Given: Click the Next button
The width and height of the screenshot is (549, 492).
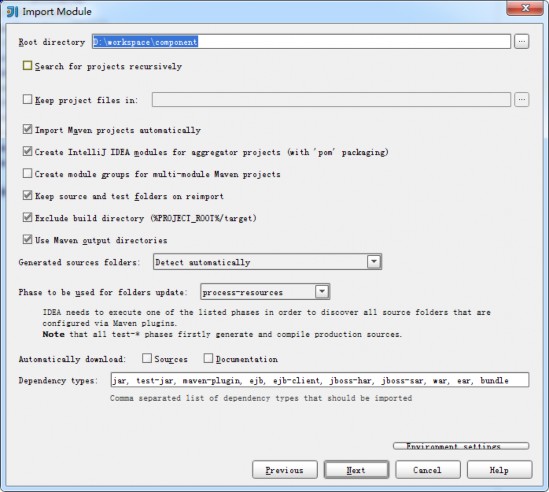Looking at the screenshot, I should (356, 470).
